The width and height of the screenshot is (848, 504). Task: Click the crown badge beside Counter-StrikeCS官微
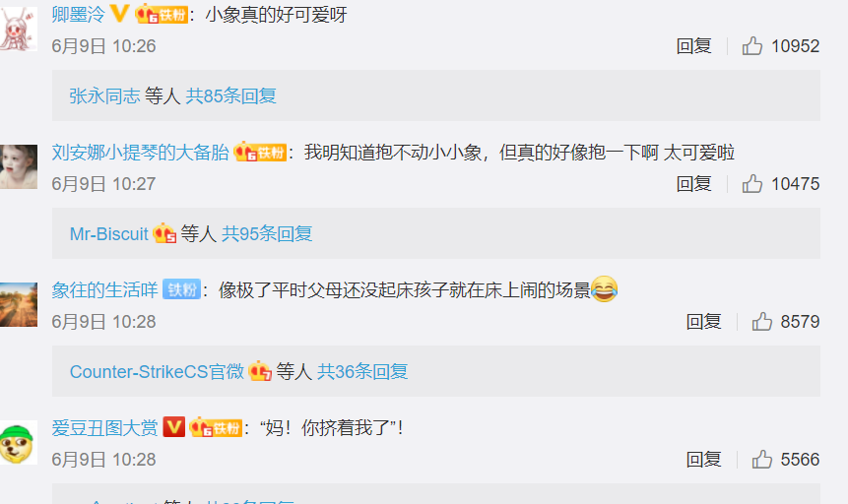click(x=260, y=371)
